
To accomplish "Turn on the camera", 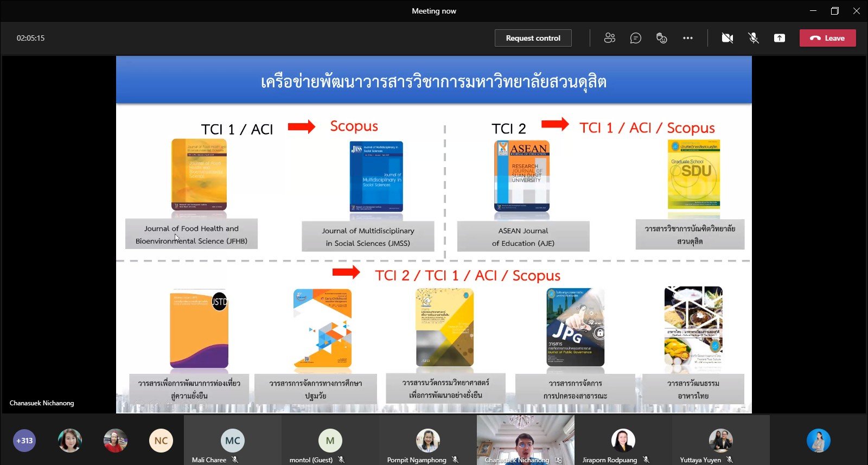I will click(727, 38).
